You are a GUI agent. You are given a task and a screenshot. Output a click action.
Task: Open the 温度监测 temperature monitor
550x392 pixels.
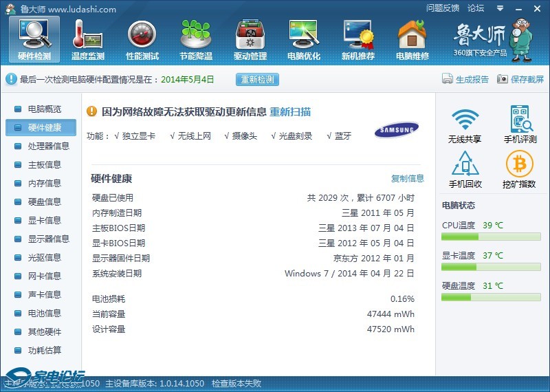(87, 40)
